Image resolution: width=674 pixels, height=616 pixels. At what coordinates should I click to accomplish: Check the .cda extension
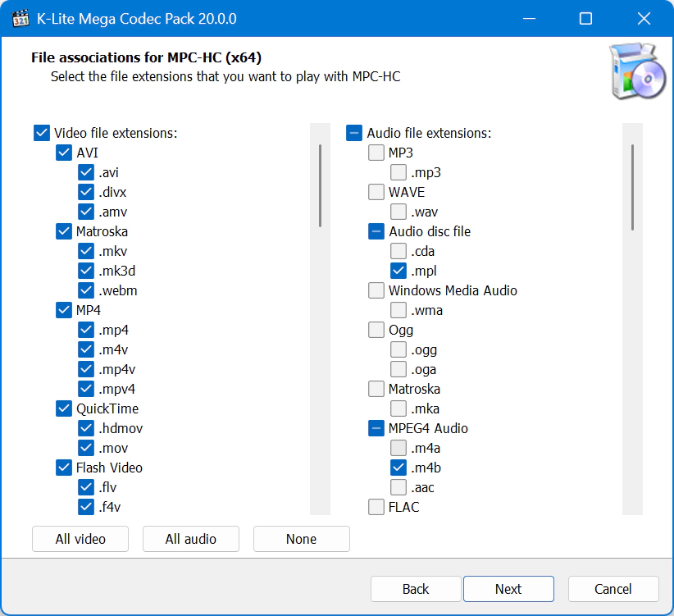(x=398, y=251)
